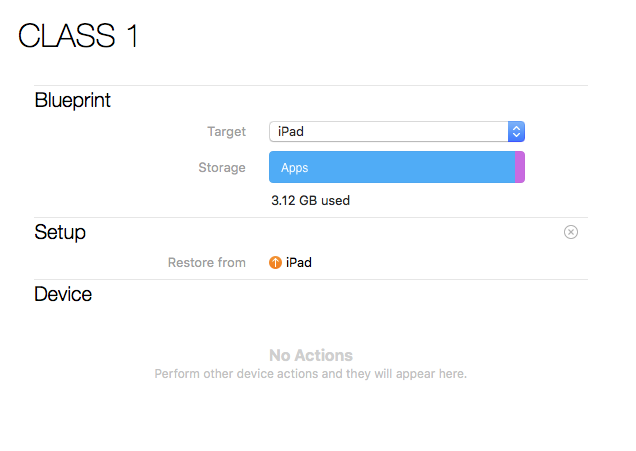
Task: Click the Restore from label
Action: tap(206, 263)
